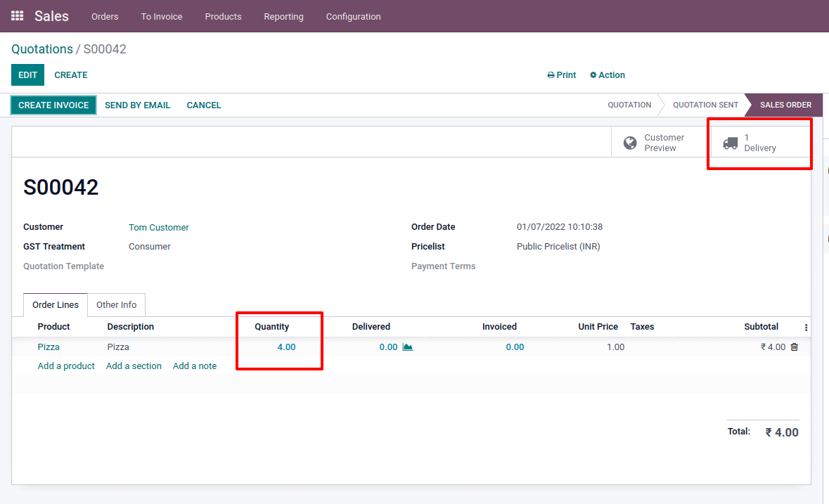This screenshot has height=504, width=829.
Task: Click the quantity value 4.00
Action: click(287, 347)
